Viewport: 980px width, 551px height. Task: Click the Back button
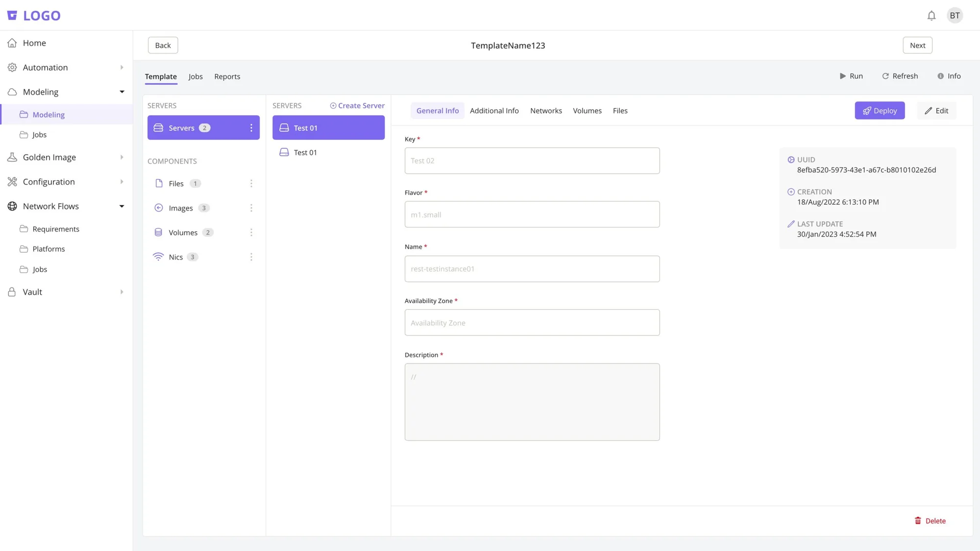[x=163, y=46]
